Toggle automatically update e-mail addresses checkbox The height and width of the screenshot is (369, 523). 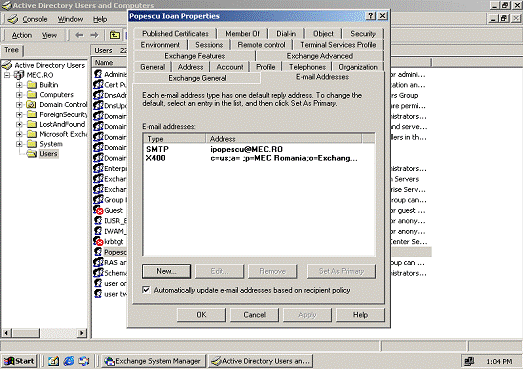click(x=146, y=290)
